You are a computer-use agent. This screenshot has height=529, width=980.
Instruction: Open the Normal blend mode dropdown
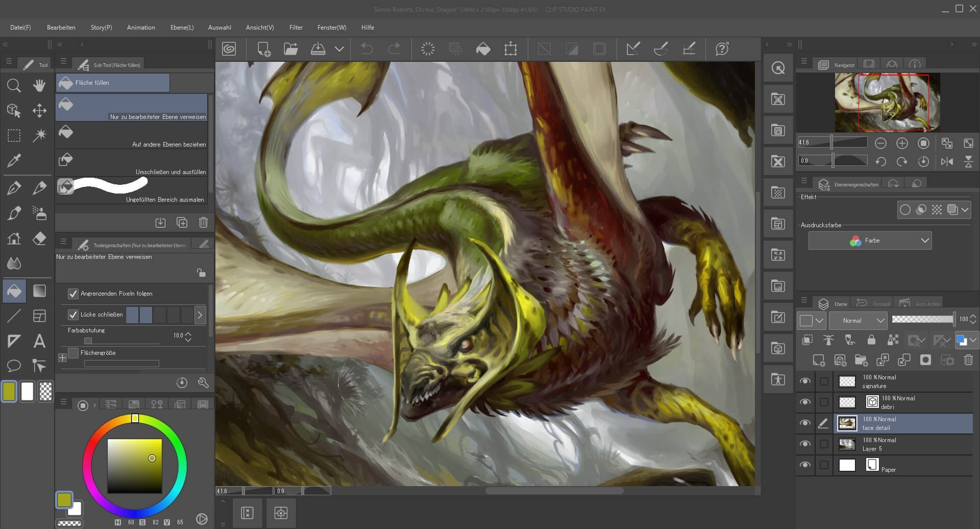(x=858, y=320)
